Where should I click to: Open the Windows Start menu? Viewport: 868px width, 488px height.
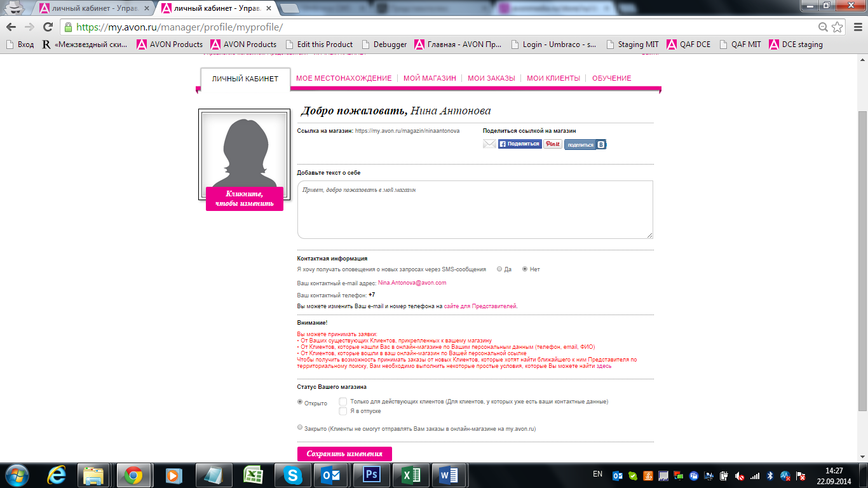[17, 475]
